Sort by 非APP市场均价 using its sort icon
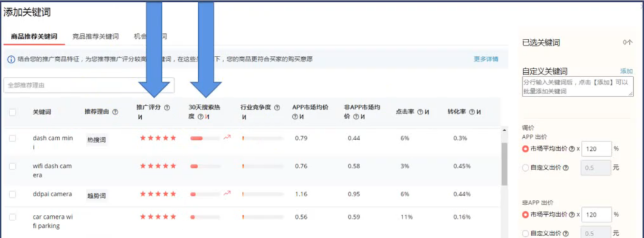This screenshot has height=238, width=644. 362,117
